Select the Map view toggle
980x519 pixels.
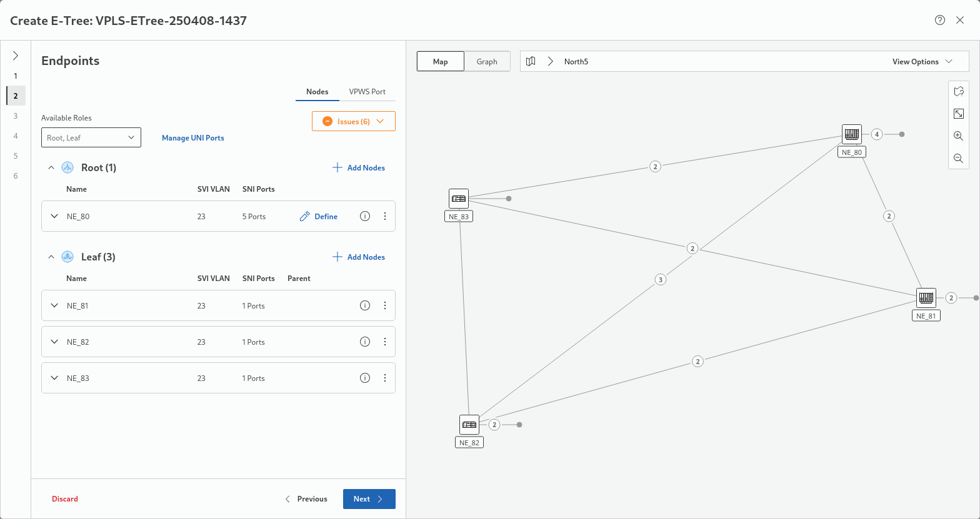click(441, 61)
